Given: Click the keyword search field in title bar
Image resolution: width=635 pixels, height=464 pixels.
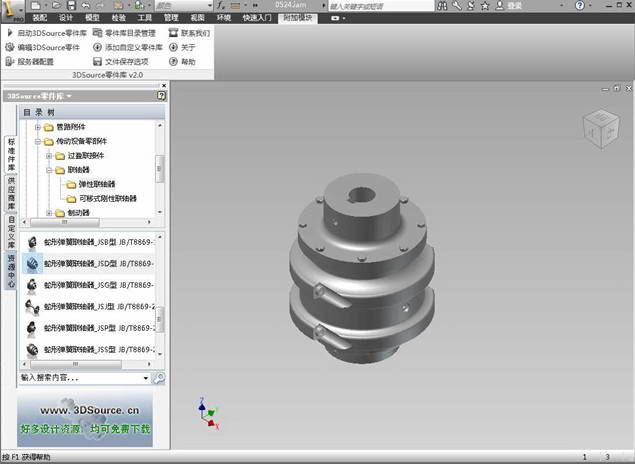Looking at the screenshot, I should point(380,6).
